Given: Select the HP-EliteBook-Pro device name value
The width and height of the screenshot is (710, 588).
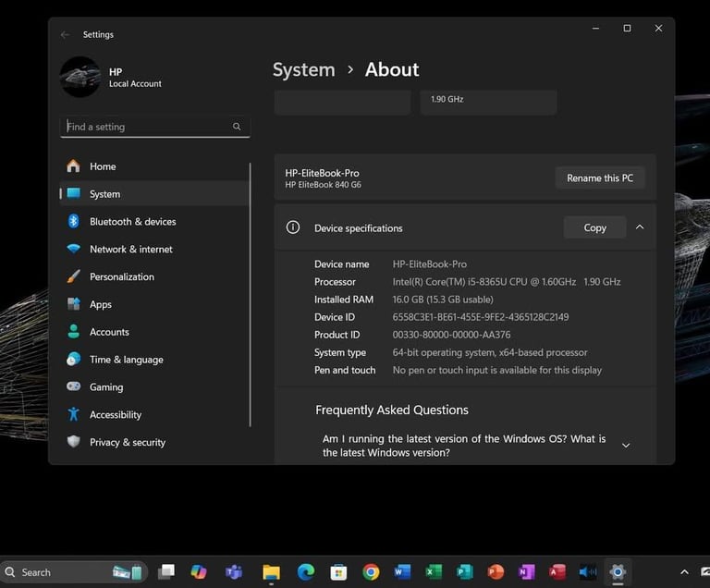Looking at the screenshot, I should pyautogui.click(x=429, y=264).
